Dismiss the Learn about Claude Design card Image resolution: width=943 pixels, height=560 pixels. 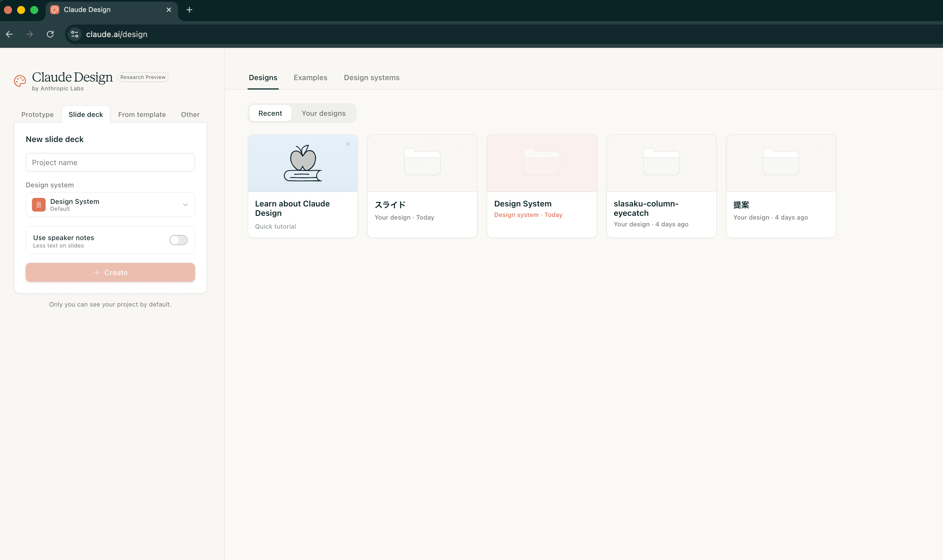point(349,144)
